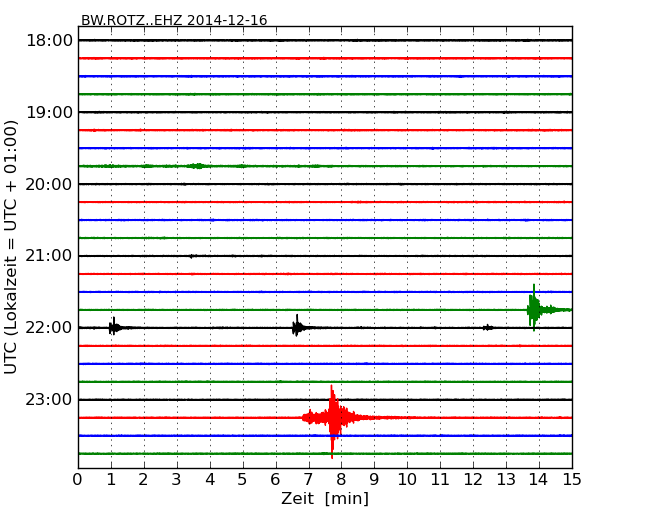Click the small black 21:00 blip near minute 3.4
Screen dimensions: 650x520
pos(192,256)
